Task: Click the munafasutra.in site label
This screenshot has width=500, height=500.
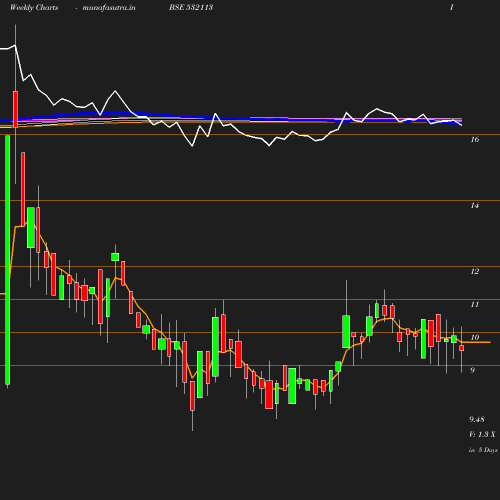Action: [109, 8]
